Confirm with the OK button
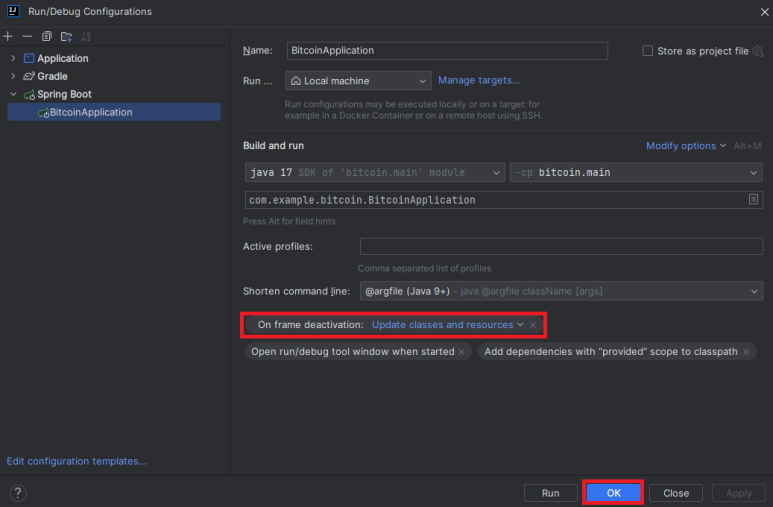 click(x=613, y=493)
